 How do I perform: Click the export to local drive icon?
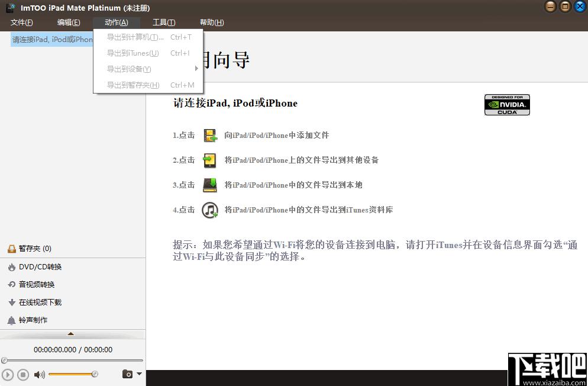tap(210, 185)
